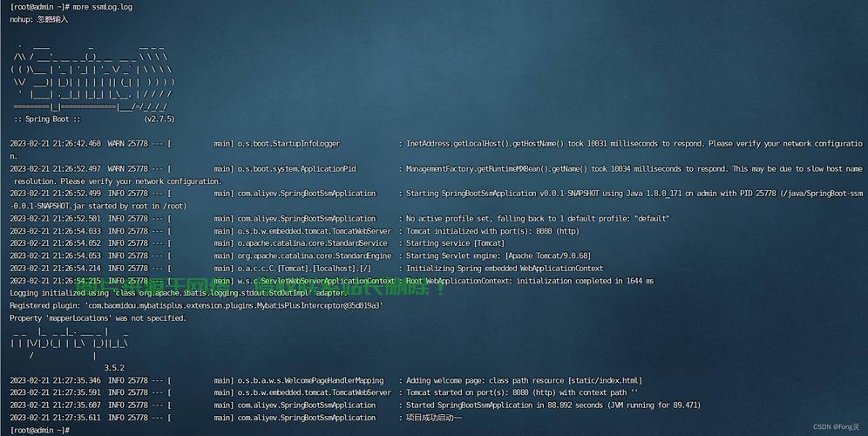The width and height of the screenshot is (868, 436).
Task: Click the CSDN @Fong灵 watermark
Action: 835,427
